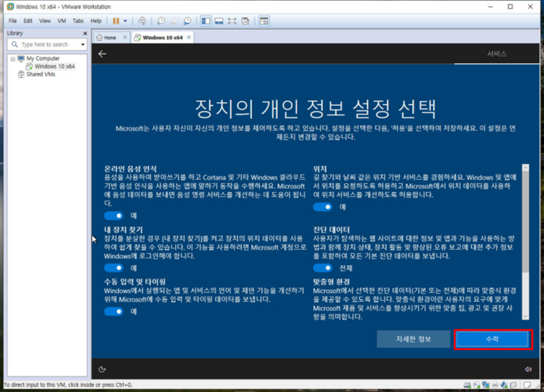Open the power options dropdown arrow beside Pause

[x=125, y=21]
